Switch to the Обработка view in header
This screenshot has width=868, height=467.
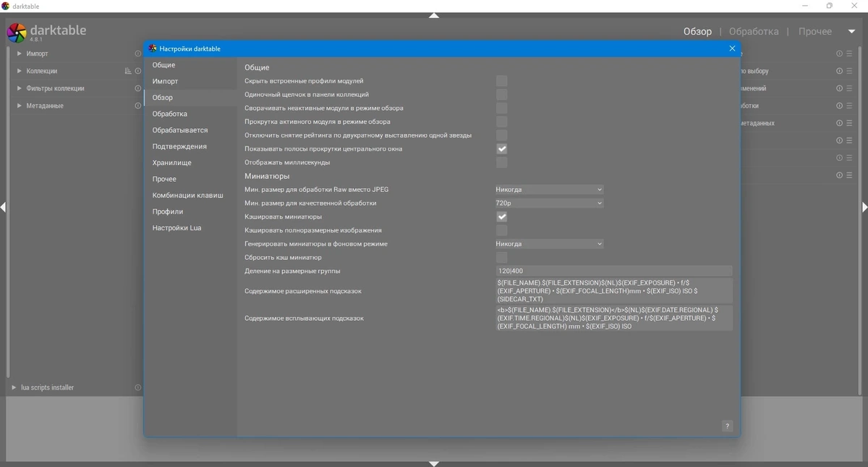[x=754, y=32]
